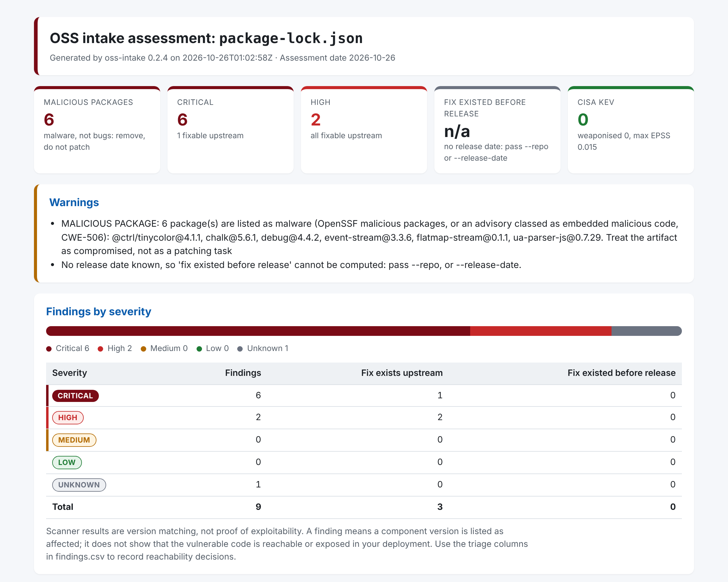Click the '1 fixable upstream' card note
Viewport: 728px width, 582px height.
(x=211, y=135)
